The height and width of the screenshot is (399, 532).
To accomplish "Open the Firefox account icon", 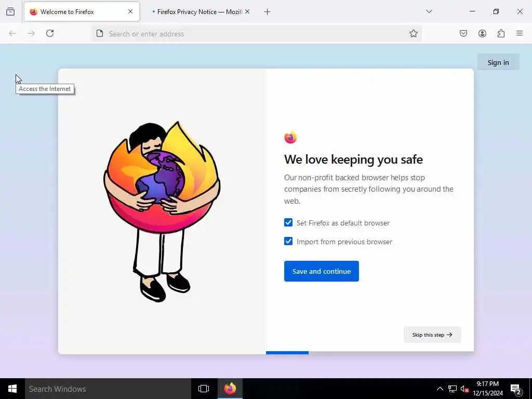I will click(482, 33).
